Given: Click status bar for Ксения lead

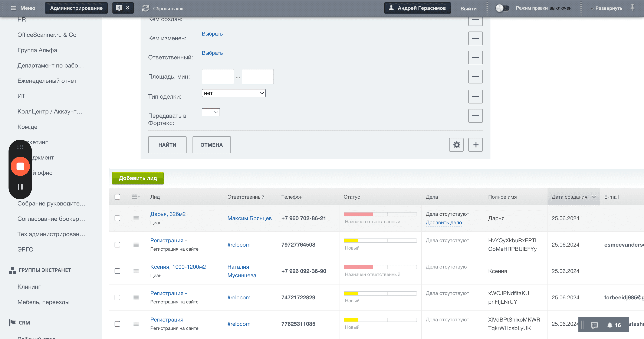Looking at the screenshot, I should point(380,267).
